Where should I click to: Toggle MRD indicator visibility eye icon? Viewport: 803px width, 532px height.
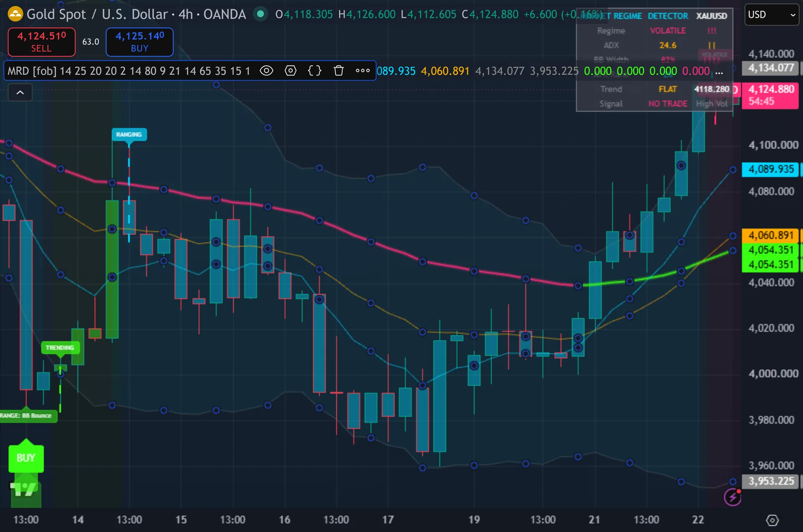coord(266,71)
